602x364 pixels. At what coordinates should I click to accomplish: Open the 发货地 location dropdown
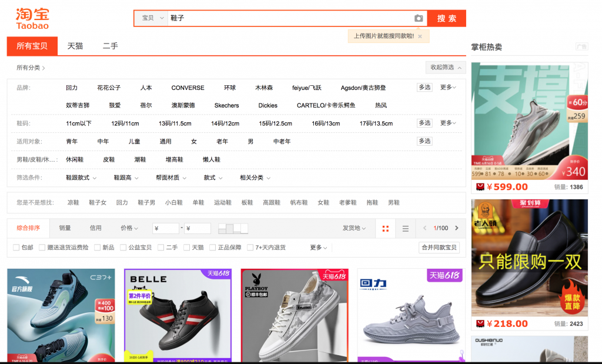[x=354, y=228]
